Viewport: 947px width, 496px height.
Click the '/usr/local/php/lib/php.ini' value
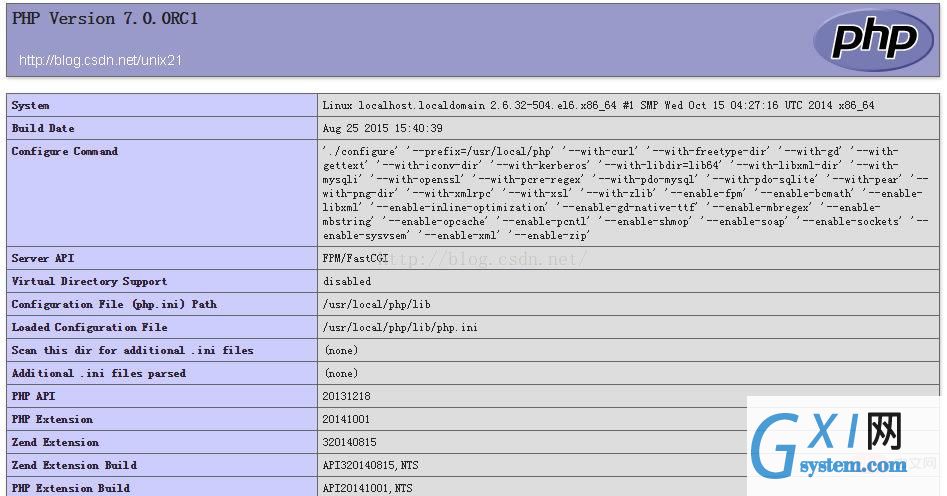(400, 327)
